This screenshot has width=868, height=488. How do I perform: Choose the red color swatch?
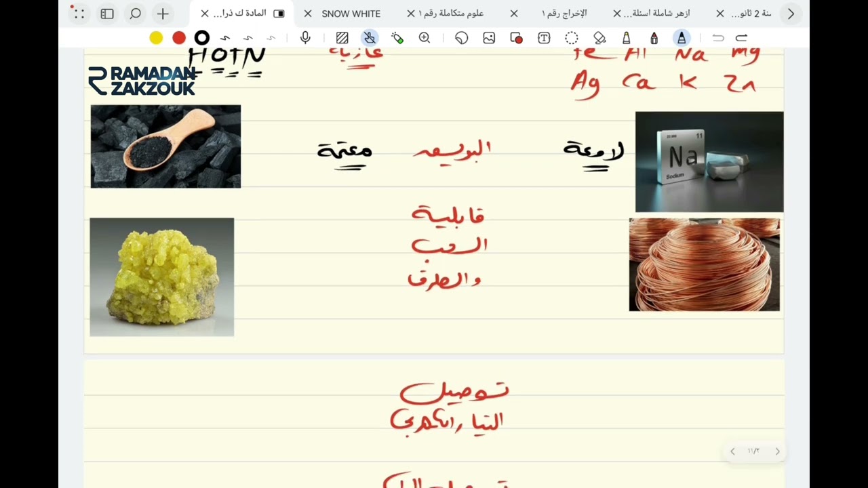click(x=179, y=38)
